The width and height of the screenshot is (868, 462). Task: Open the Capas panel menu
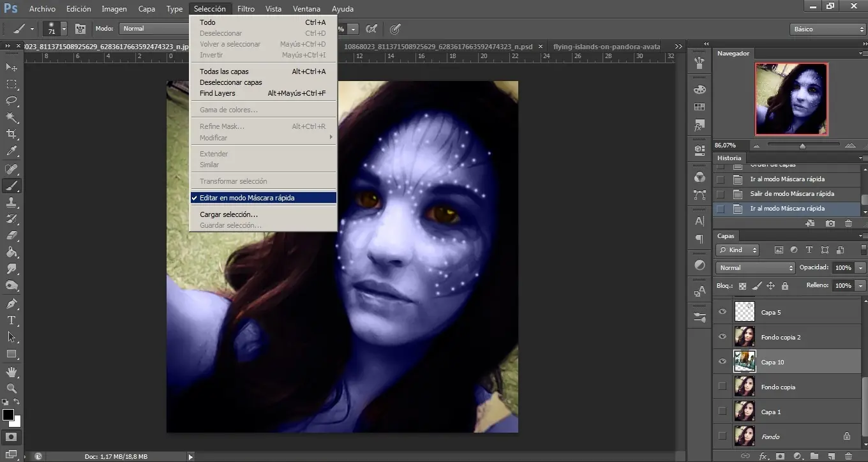point(862,236)
